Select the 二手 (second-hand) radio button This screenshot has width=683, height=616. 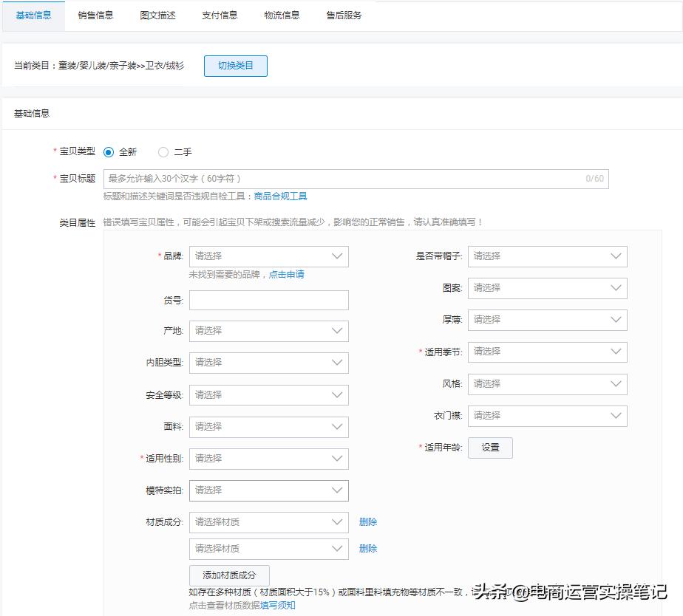pyautogui.click(x=163, y=152)
